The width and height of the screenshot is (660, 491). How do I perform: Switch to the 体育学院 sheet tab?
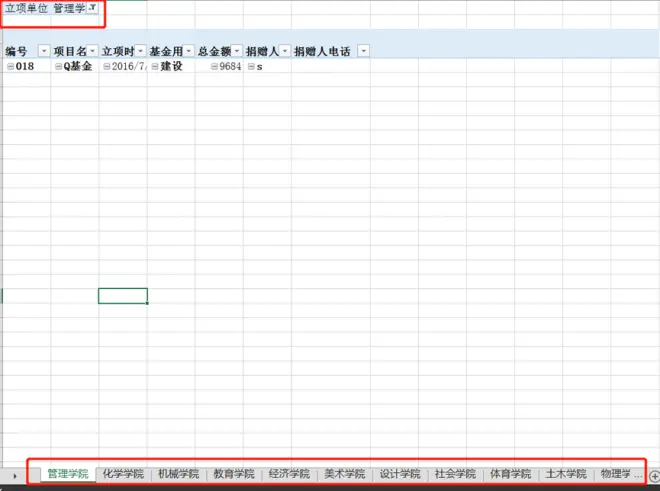511,474
